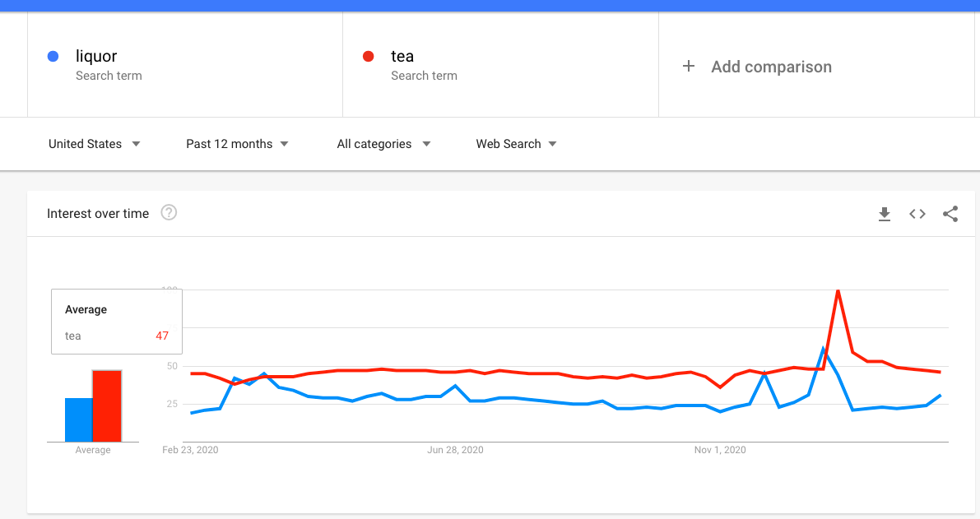Download the Interest over time data
The width and height of the screenshot is (980, 519).
pos(885,214)
